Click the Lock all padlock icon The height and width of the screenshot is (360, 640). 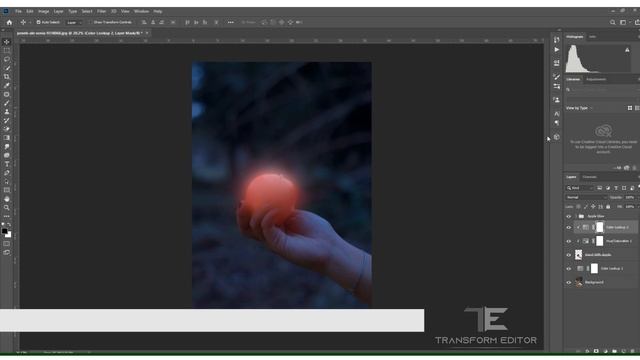pos(608,207)
